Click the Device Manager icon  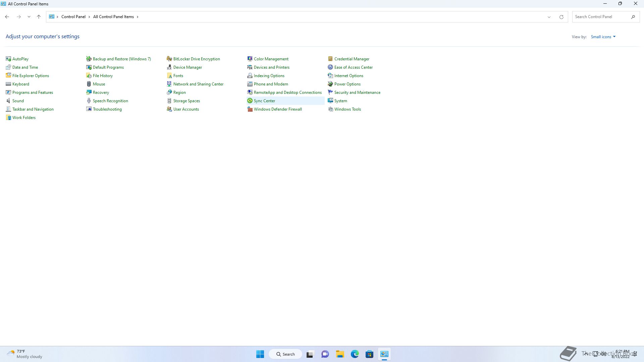[169, 67]
